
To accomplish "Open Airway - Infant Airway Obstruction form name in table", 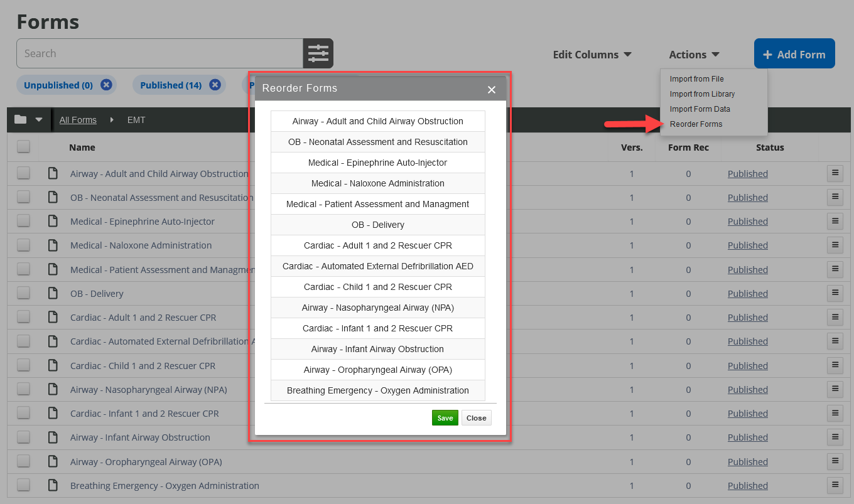I will click(x=140, y=437).
